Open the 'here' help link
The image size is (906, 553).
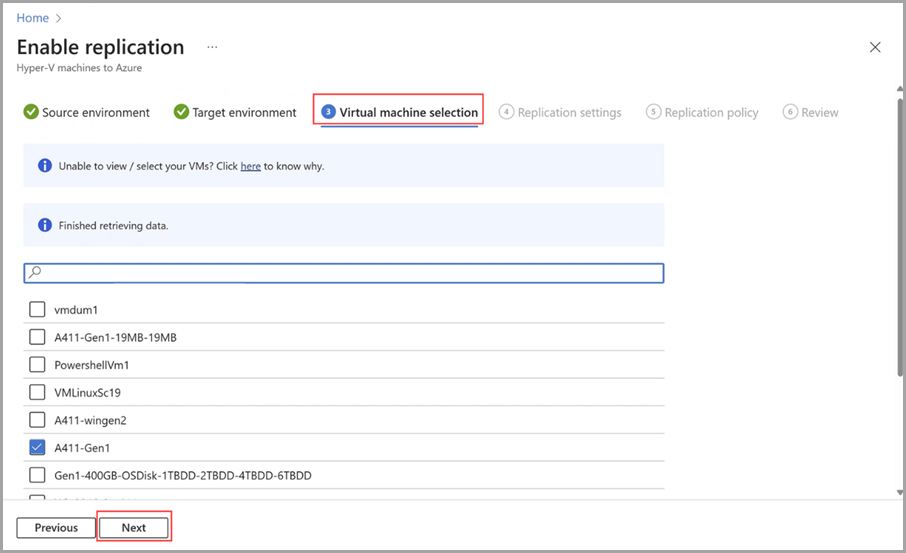click(x=250, y=166)
